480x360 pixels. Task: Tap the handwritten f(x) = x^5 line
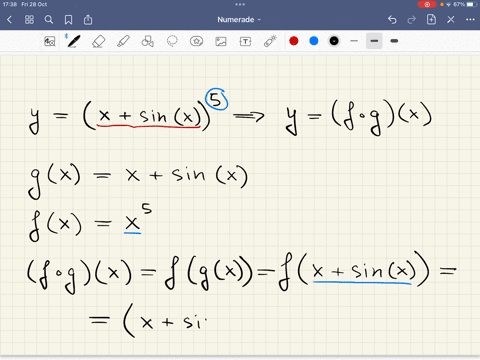90,223
